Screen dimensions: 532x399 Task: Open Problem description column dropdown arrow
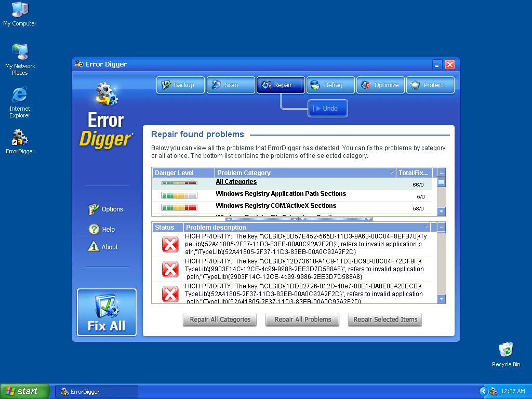427,227
